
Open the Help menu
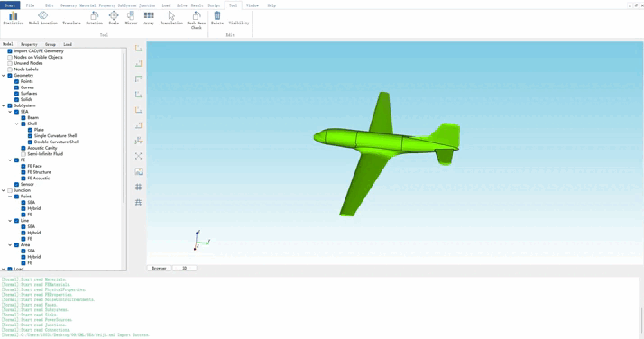tap(271, 5)
